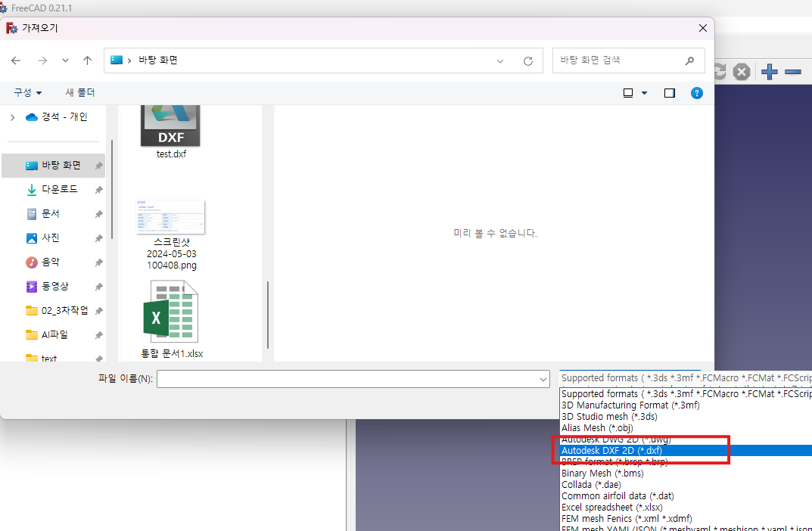Select 경석 - 개인 OneDrive in sidebar
812x531 pixels.
(x=57, y=117)
